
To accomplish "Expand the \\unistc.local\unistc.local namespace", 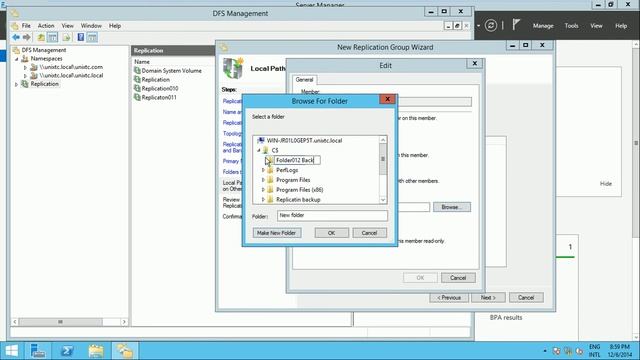I will 25,76.
